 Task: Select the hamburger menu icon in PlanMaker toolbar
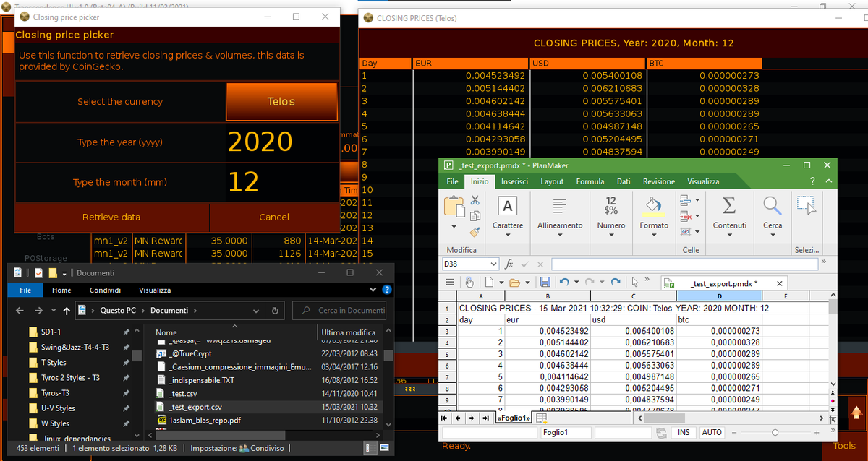pyautogui.click(x=450, y=282)
